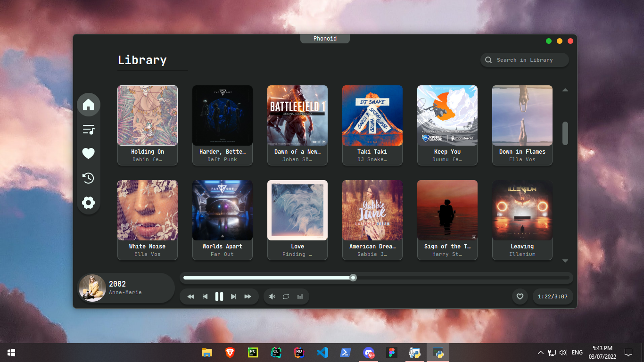Open PowerShell from taskbar
The height and width of the screenshot is (362, 644).
[x=345, y=353]
